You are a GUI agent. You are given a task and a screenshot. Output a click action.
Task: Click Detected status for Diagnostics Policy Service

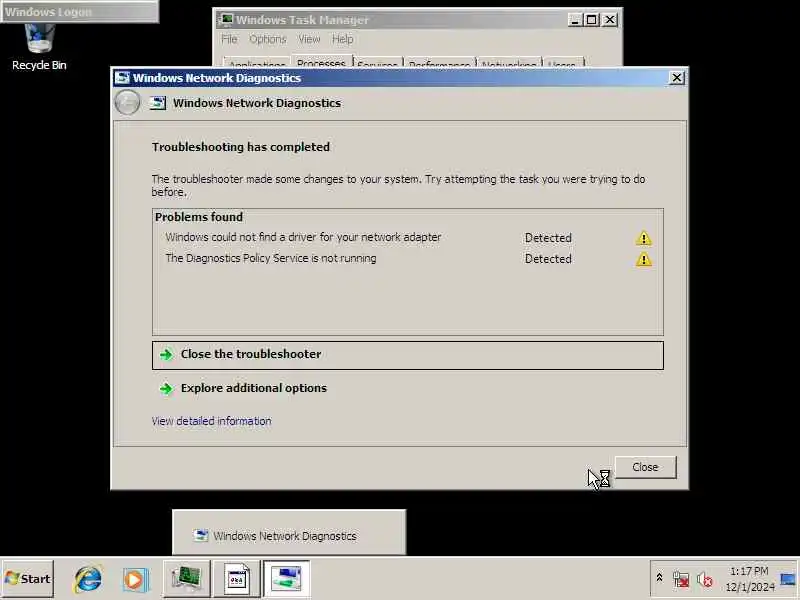[x=548, y=259]
